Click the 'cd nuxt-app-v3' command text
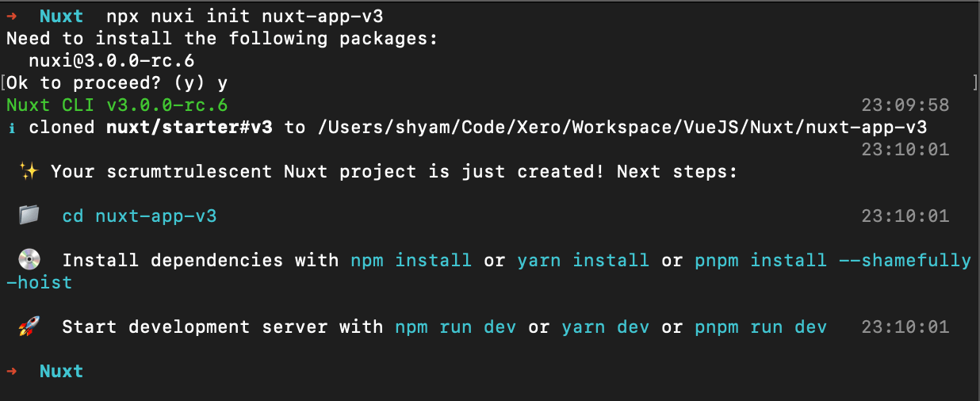This screenshot has width=980, height=401. click(x=140, y=216)
